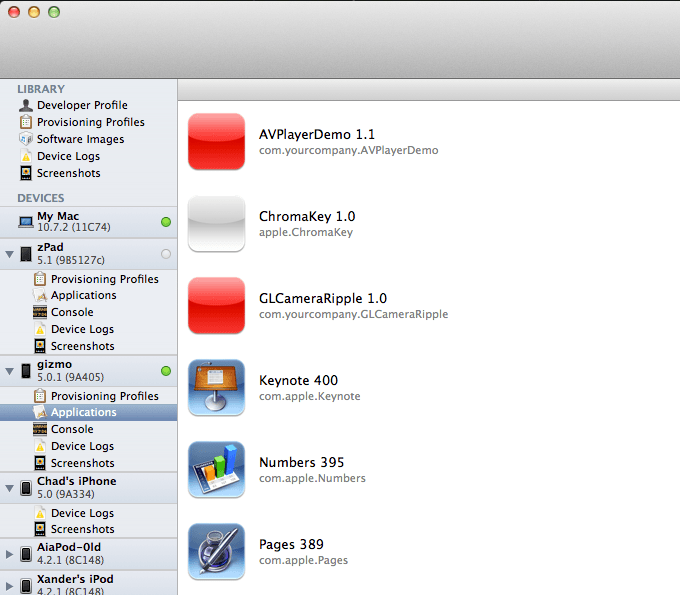Expand the AiaPod-Old device tree
This screenshot has width=680, height=595.
point(9,554)
